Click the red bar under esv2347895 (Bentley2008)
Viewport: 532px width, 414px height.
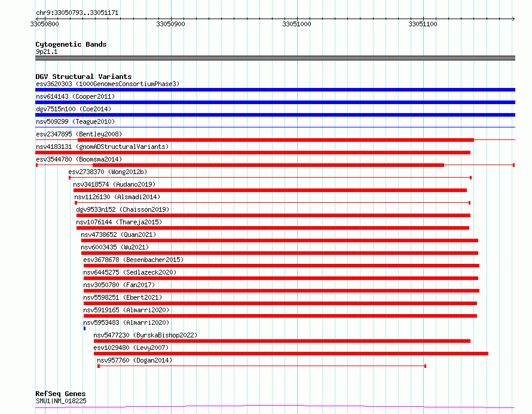coord(276,140)
